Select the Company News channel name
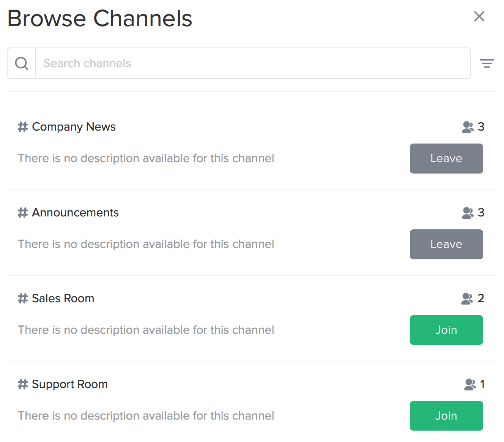The height and width of the screenshot is (442, 504). coord(74,127)
